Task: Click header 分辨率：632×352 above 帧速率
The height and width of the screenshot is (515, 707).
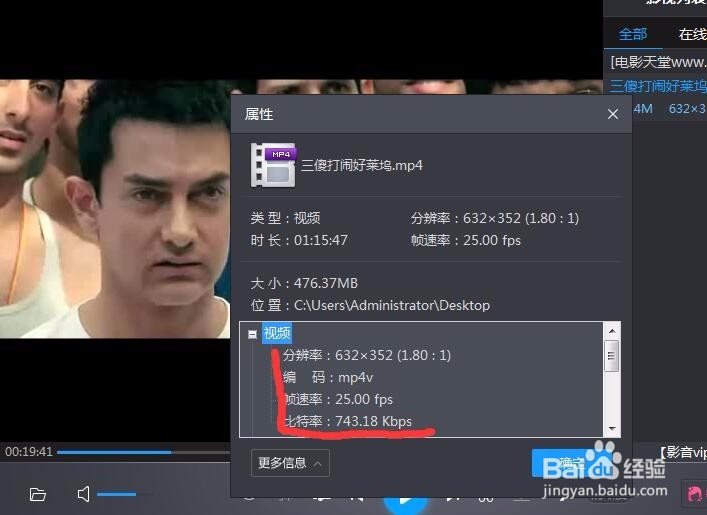Action: pos(495,218)
